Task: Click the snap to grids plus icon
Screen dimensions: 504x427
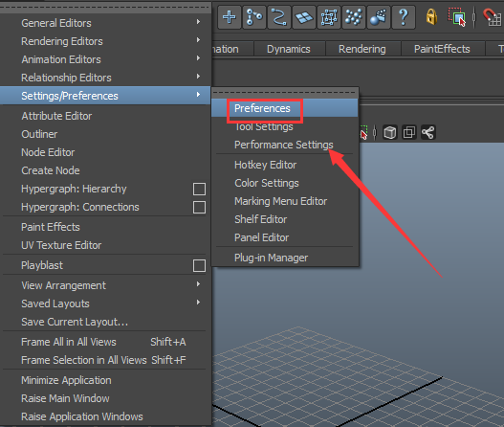Action: point(230,16)
